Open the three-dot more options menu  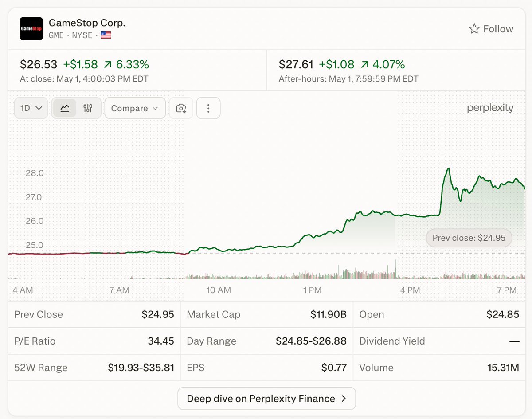[208, 108]
